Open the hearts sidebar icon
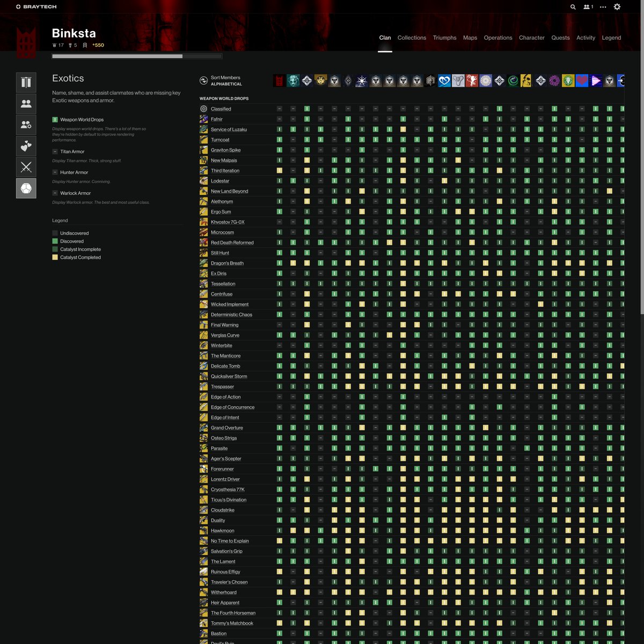 (26, 146)
